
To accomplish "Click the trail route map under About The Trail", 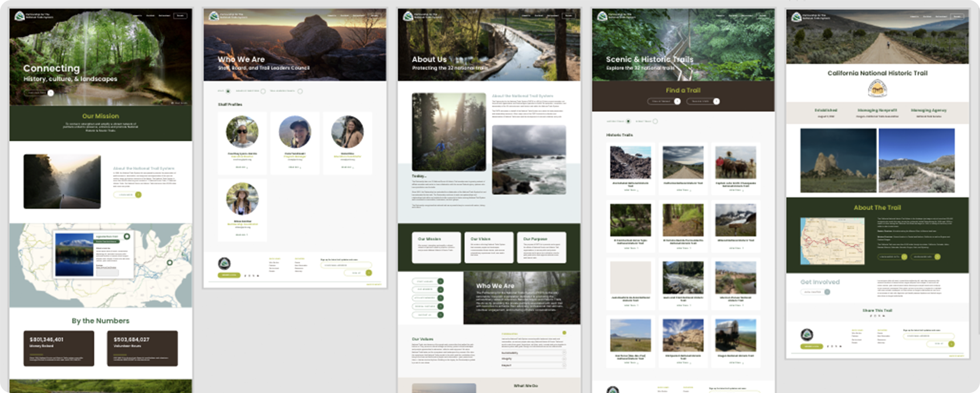I will coord(832,241).
